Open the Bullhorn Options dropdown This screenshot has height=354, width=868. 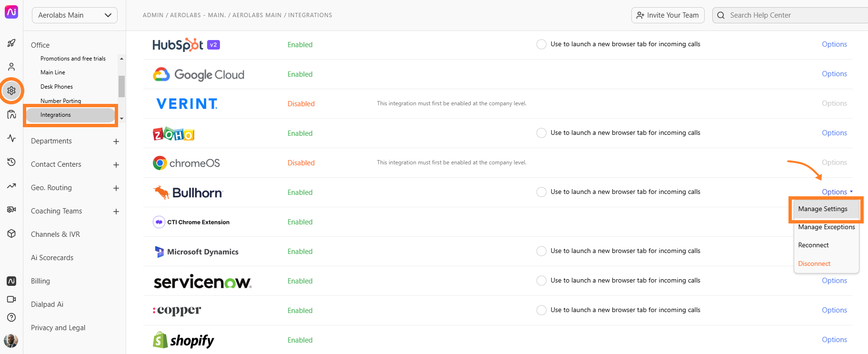click(x=837, y=192)
